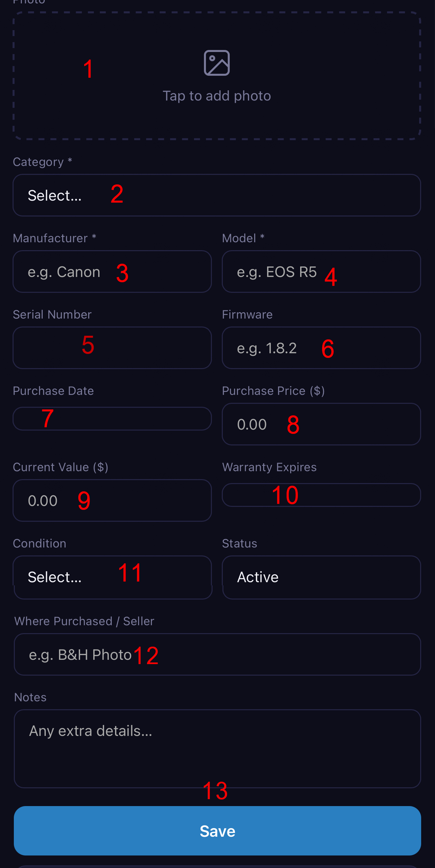
Task: Click the Serial Number input field
Action: 112,348
